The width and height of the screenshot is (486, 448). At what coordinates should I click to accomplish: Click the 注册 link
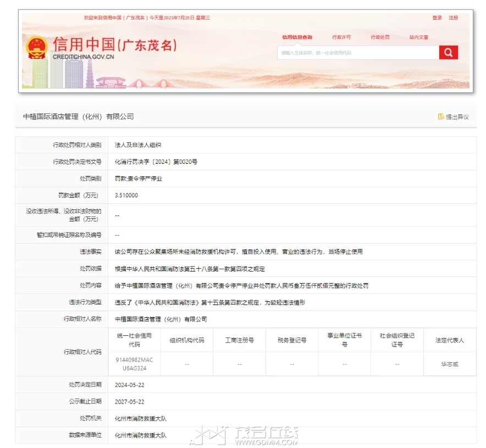(453, 18)
